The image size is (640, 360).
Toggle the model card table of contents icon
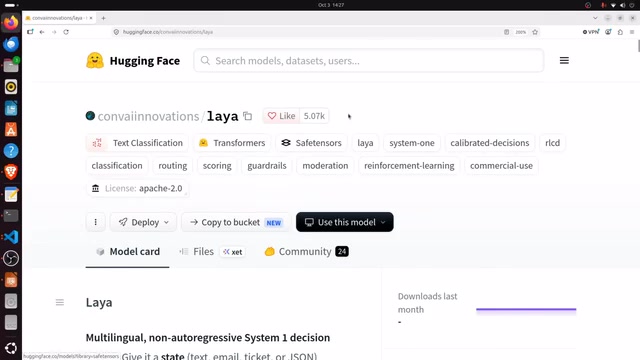60,302
